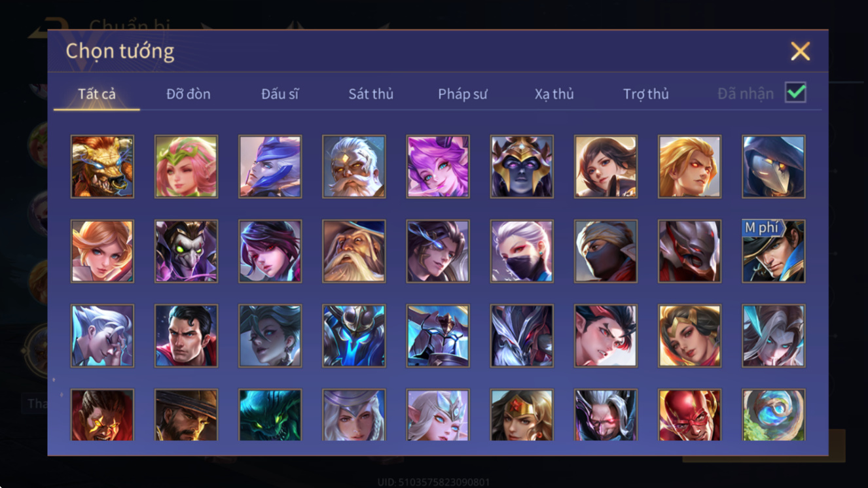Open the "Đấu sĩ" tab

(x=280, y=94)
